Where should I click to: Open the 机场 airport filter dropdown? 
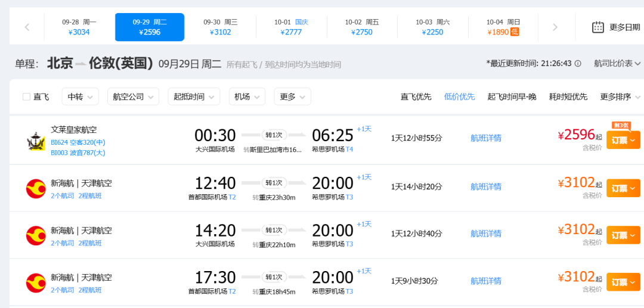pyautogui.click(x=247, y=97)
